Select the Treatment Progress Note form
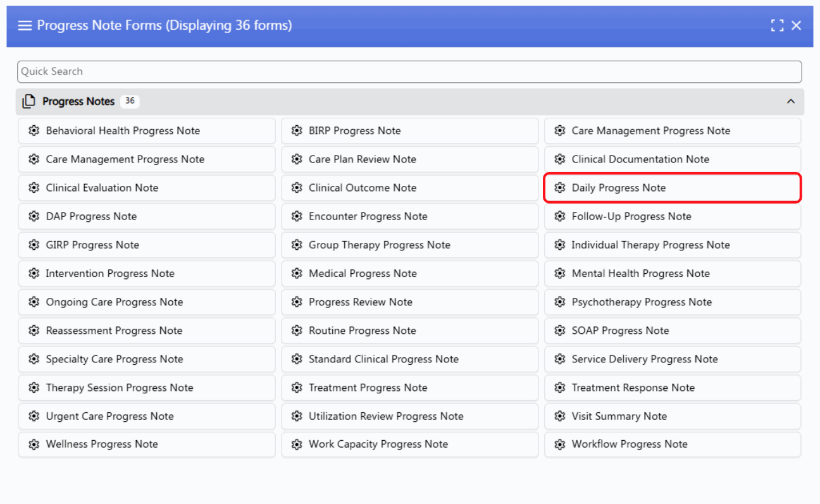Image resolution: width=820 pixels, height=504 pixels. point(410,388)
